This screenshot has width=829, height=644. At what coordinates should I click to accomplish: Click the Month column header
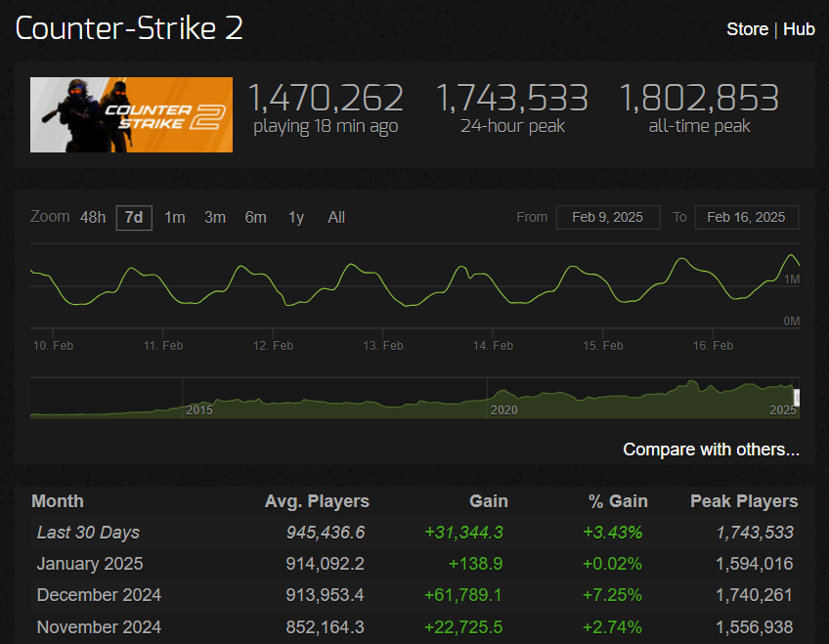coord(58,501)
